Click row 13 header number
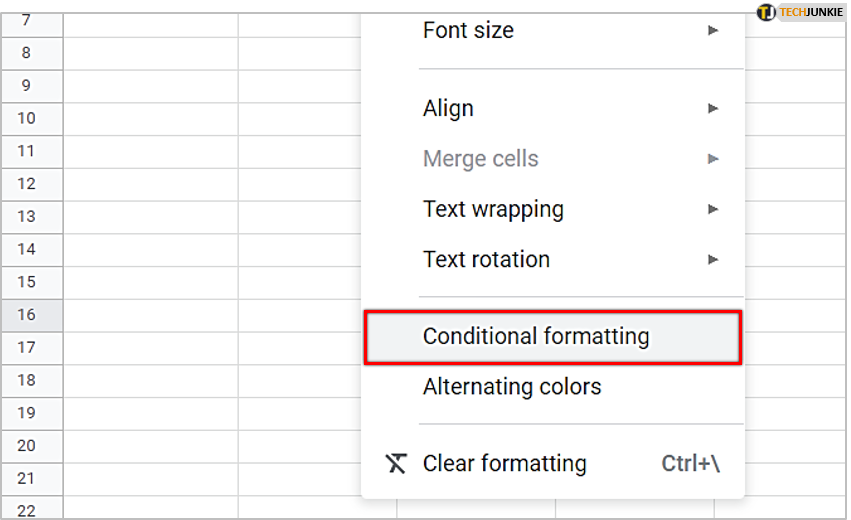Screen dimensions: 851x520 pyautogui.click(x=26, y=217)
